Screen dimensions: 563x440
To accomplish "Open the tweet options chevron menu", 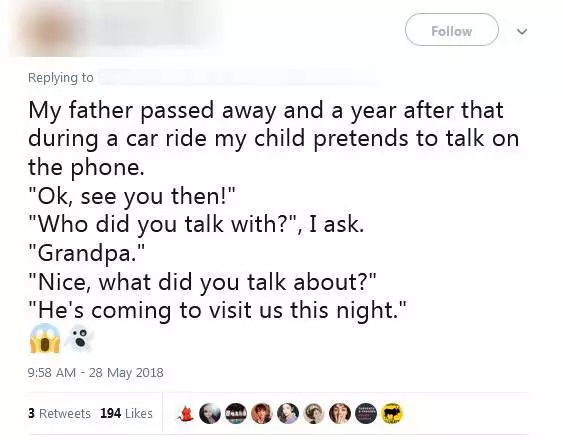I will (x=522, y=31).
